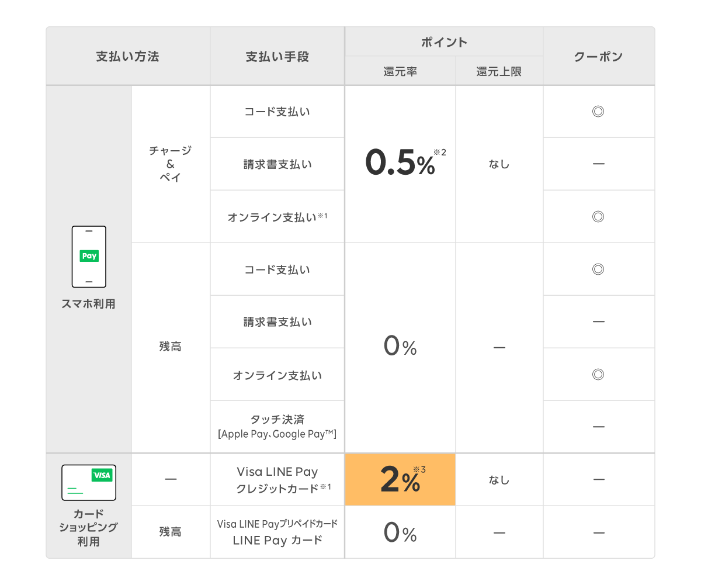Click the 0.5% reward rate text
701x588 pixels.
pos(400,164)
